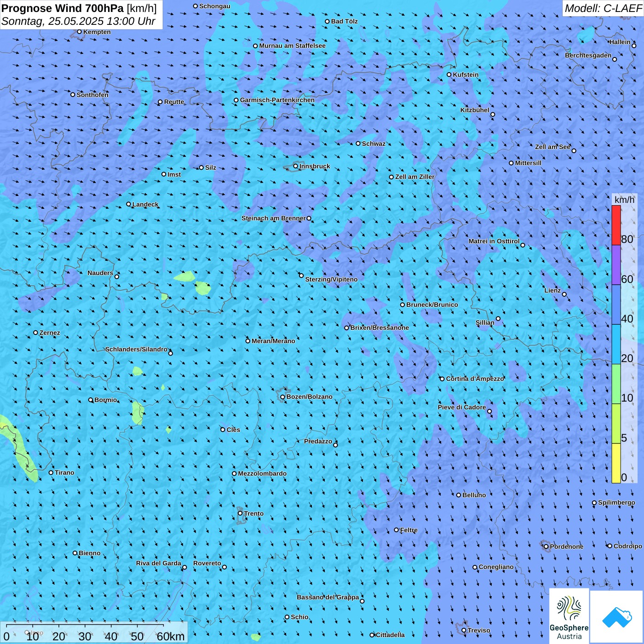Click the Lienz city label

click(552, 290)
